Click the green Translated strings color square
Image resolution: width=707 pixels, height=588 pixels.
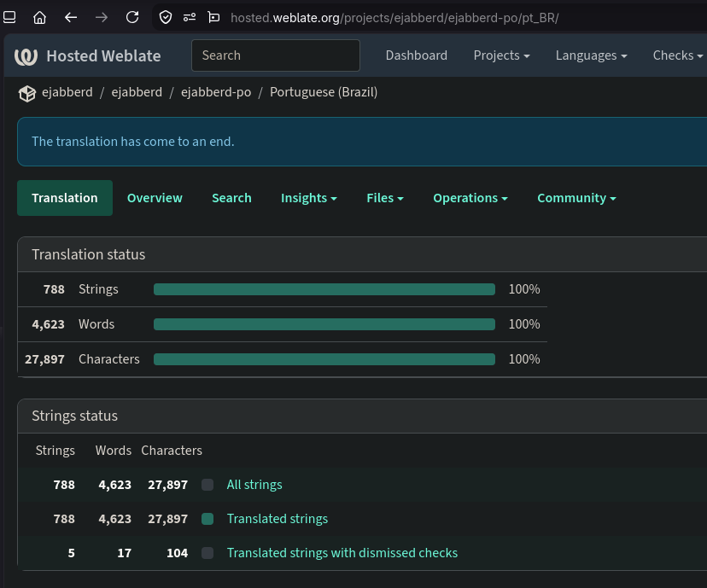coord(207,519)
